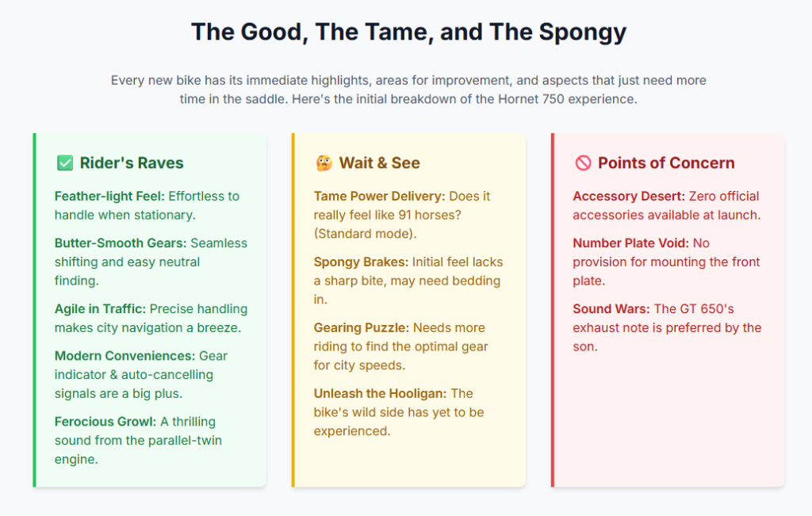Click the Unleash the Hooligan item
The height and width of the screenshot is (516, 812).
pos(380,394)
